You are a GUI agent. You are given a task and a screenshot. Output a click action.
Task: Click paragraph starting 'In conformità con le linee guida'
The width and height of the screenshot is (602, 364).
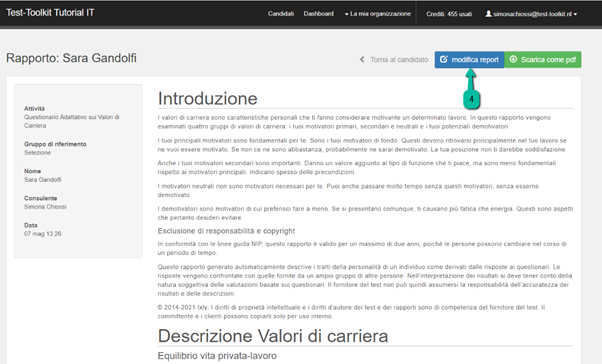point(362,248)
